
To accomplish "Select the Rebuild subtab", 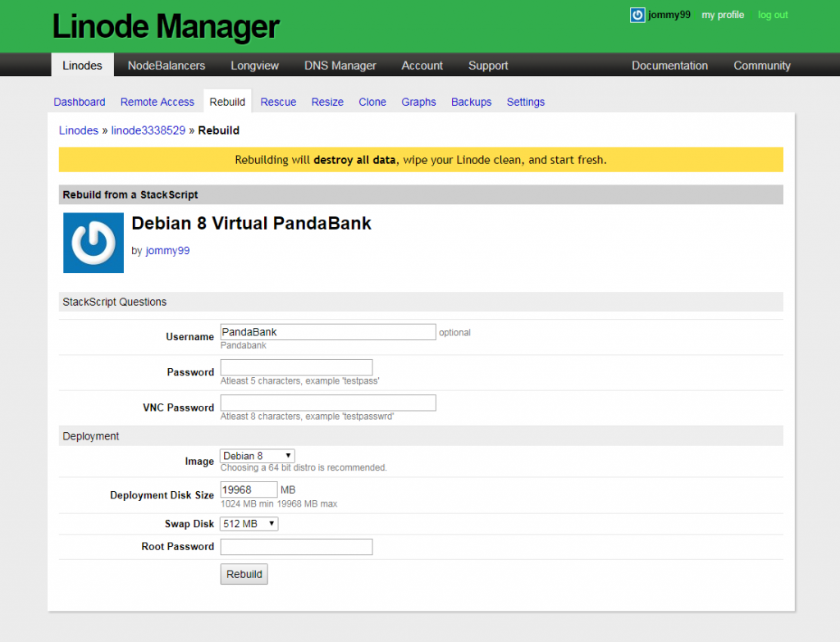I will (227, 102).
